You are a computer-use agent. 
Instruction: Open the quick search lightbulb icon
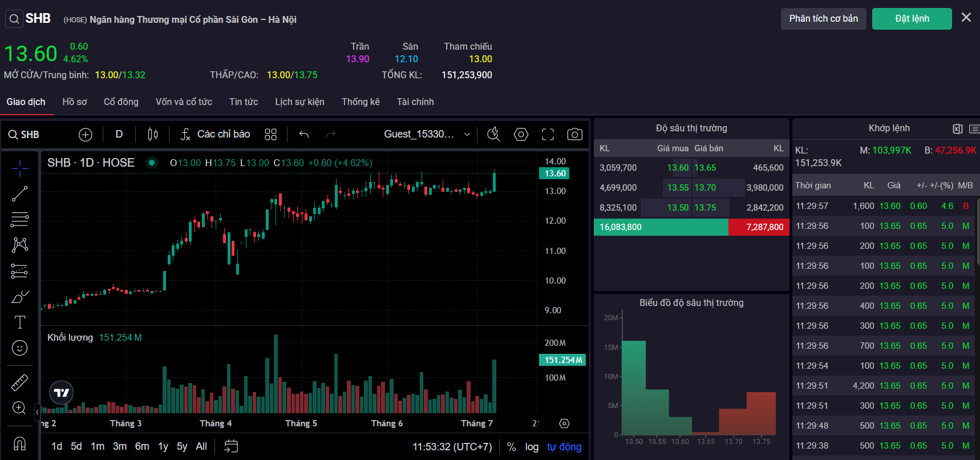click(493, 135)
